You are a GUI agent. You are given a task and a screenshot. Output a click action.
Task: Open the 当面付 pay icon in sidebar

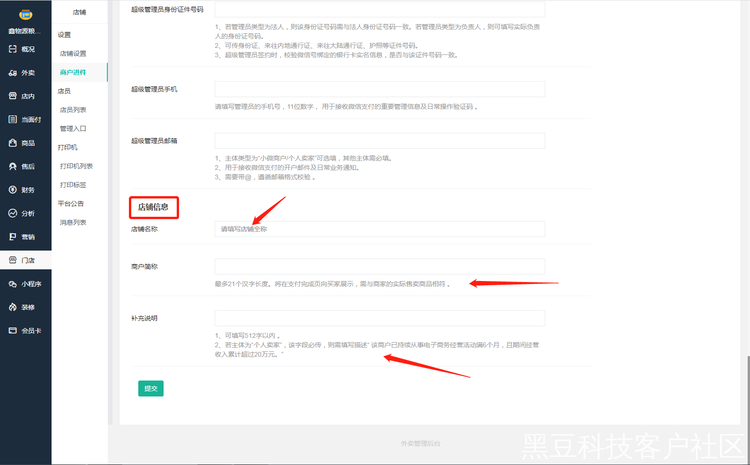[x=13, y=119]
